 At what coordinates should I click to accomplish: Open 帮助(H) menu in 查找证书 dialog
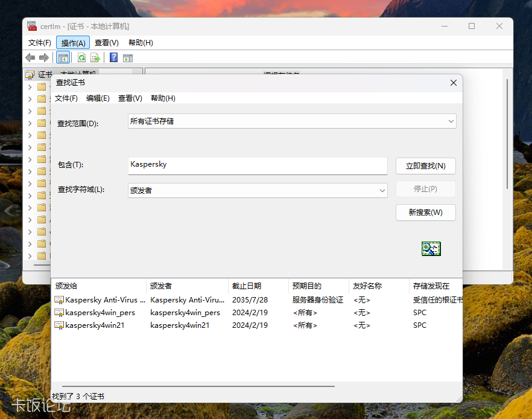tap(163, 98)
